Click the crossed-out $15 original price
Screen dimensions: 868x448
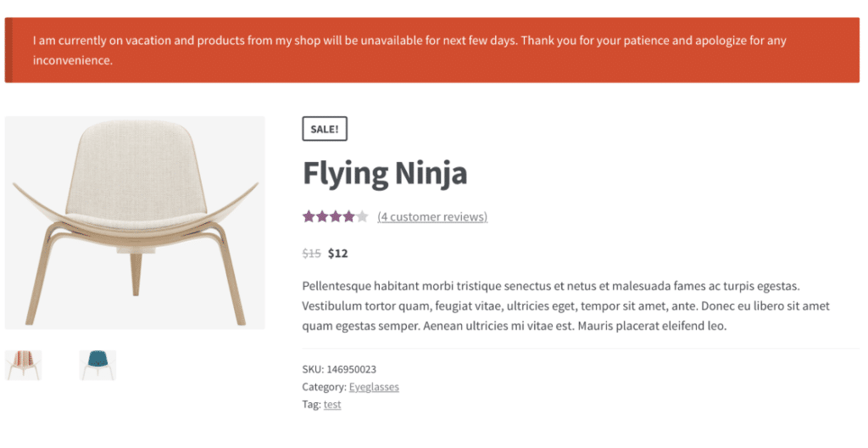click(x=312, y=253)
